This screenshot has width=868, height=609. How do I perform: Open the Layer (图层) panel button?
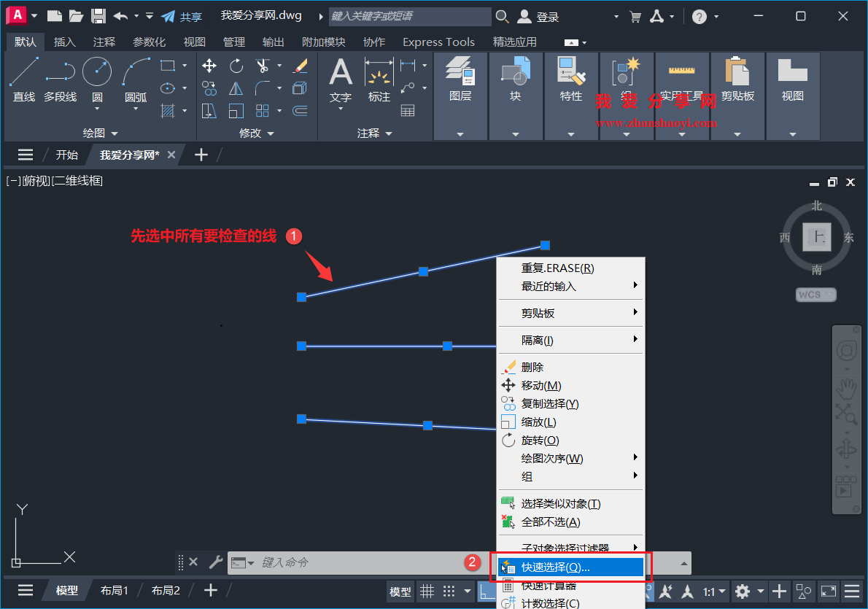tap(460, 96)
